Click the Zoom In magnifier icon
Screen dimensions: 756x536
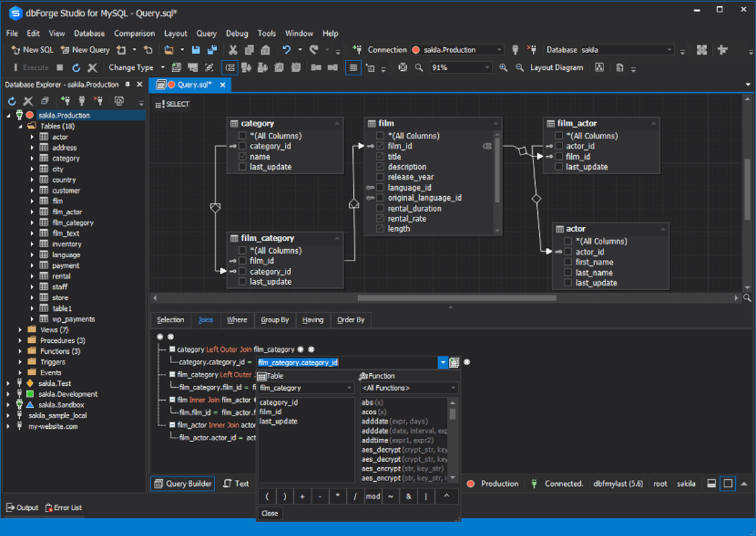(x=503, y=67)
